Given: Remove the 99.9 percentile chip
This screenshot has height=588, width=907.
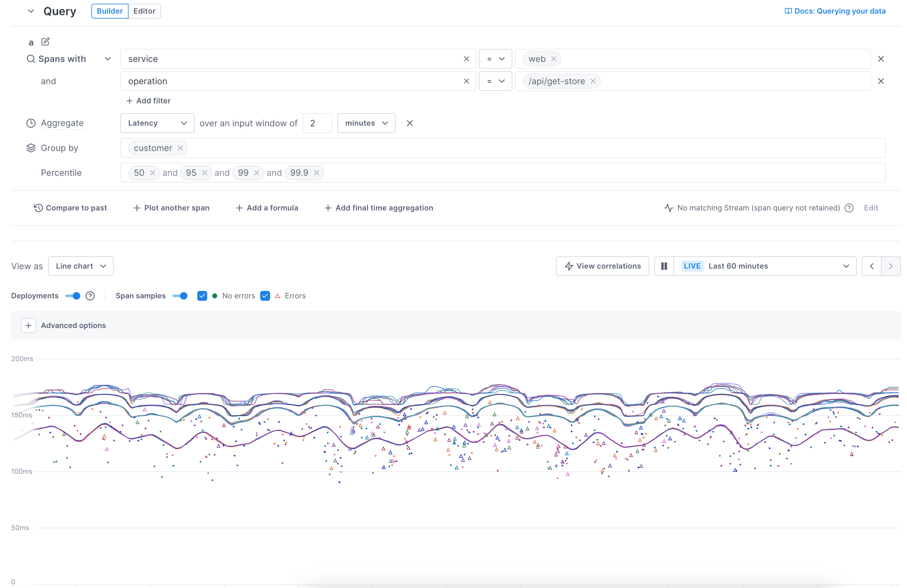Looking at the screenshot, I should (x=317, y=172).
